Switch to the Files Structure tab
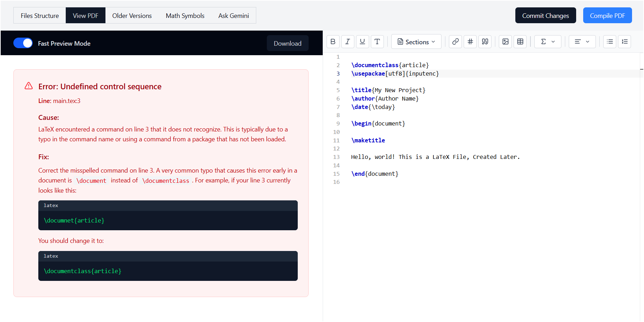 coord(40,15)
